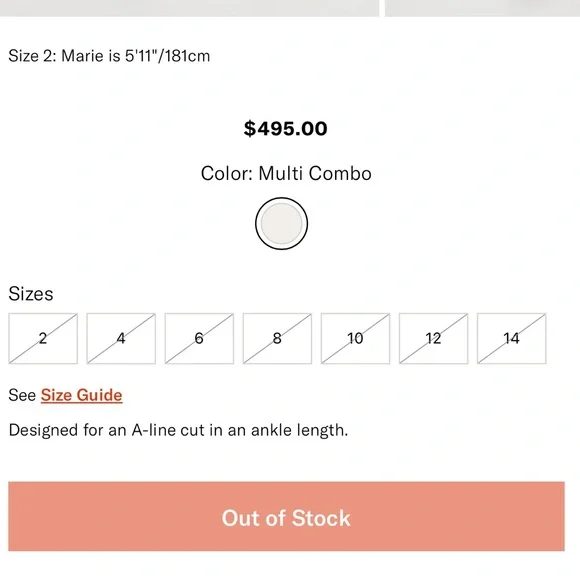Select size 6 option
The height and width of the screenshot is (580, 580).
(x=199, y=338)
